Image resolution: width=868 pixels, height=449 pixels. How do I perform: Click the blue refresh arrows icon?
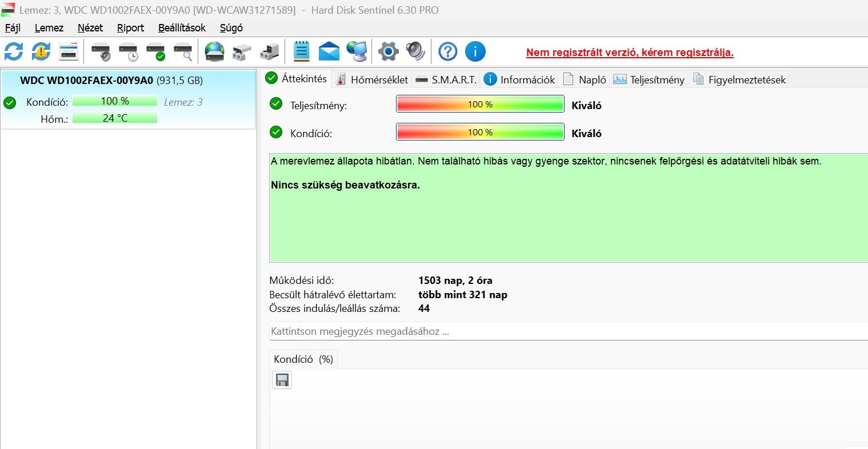14,51
